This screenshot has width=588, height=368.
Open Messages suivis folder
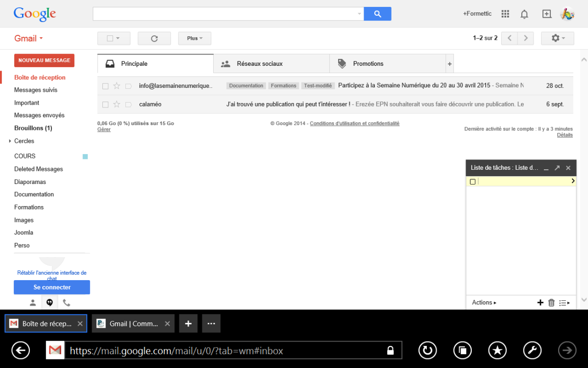pos(36,90)
